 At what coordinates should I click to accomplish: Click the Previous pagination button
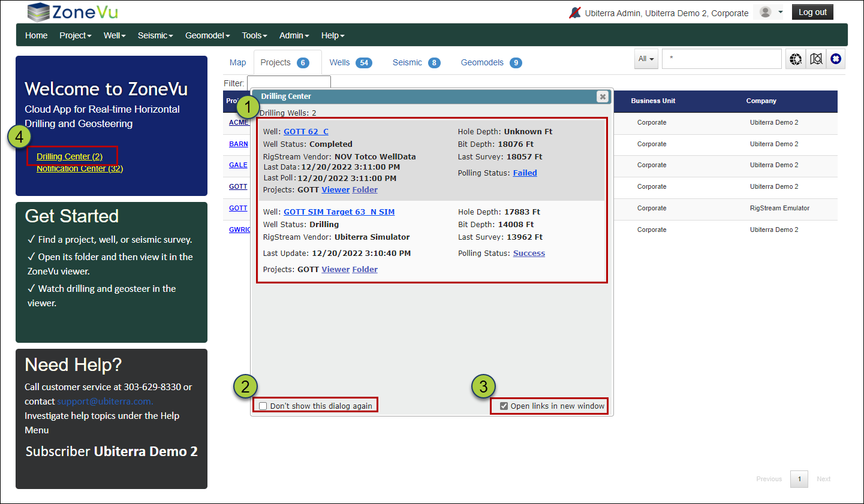769,479
